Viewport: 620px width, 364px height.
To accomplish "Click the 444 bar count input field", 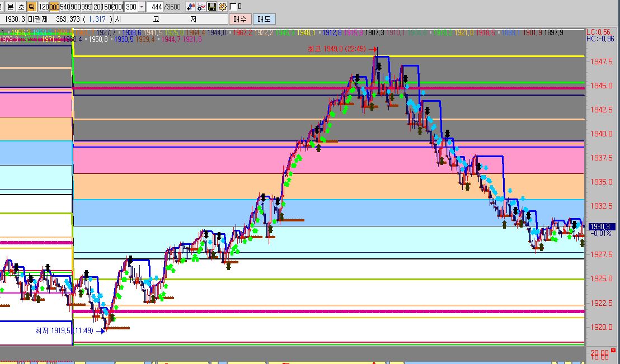I will click(x=156, y=7).
